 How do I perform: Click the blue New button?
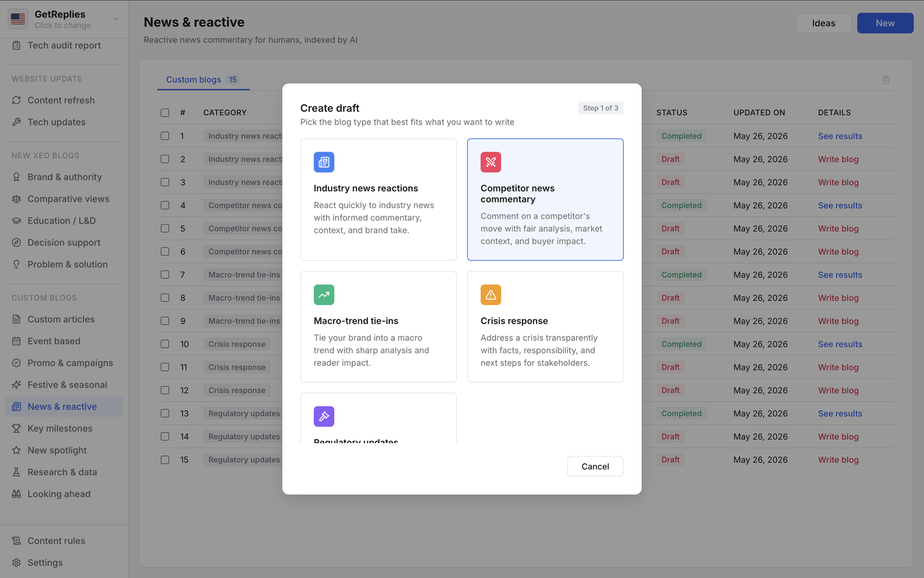(x=886, y=23)
